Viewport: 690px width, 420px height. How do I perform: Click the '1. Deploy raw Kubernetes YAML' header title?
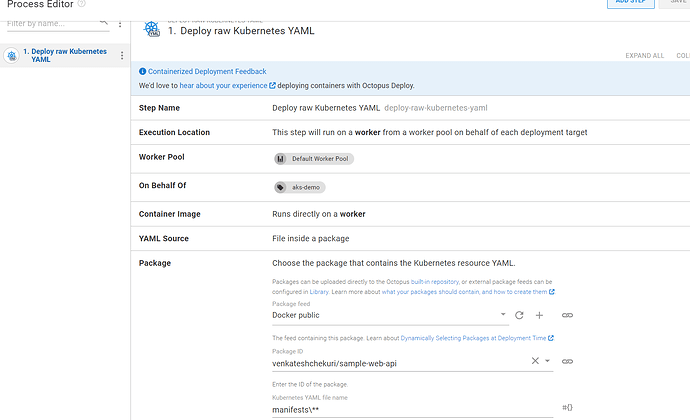pyautogui.click(x=241, y=31)
